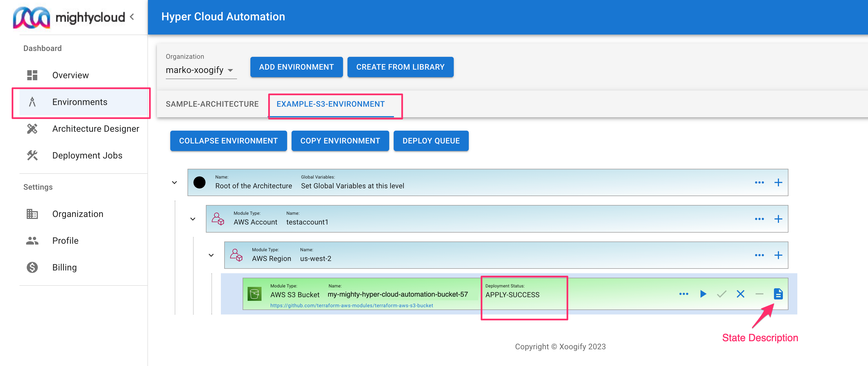Click plus icon on AWS Account row

point(778,219)
